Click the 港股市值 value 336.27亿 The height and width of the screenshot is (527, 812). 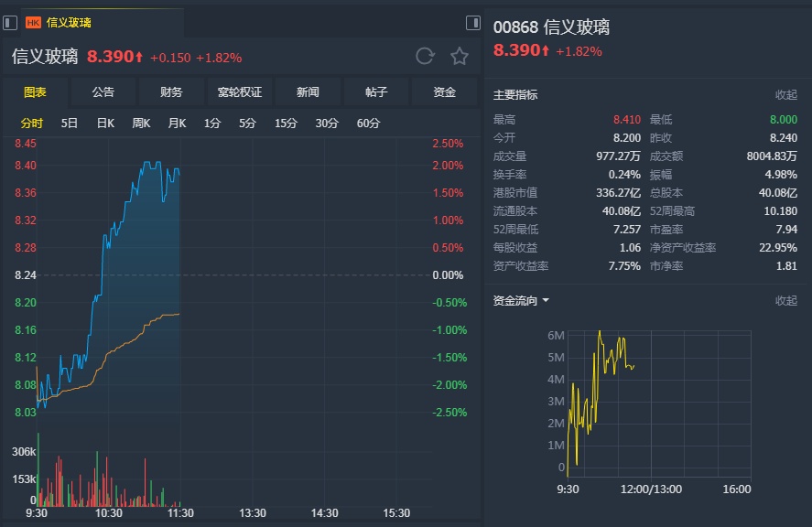pos(618,192)
